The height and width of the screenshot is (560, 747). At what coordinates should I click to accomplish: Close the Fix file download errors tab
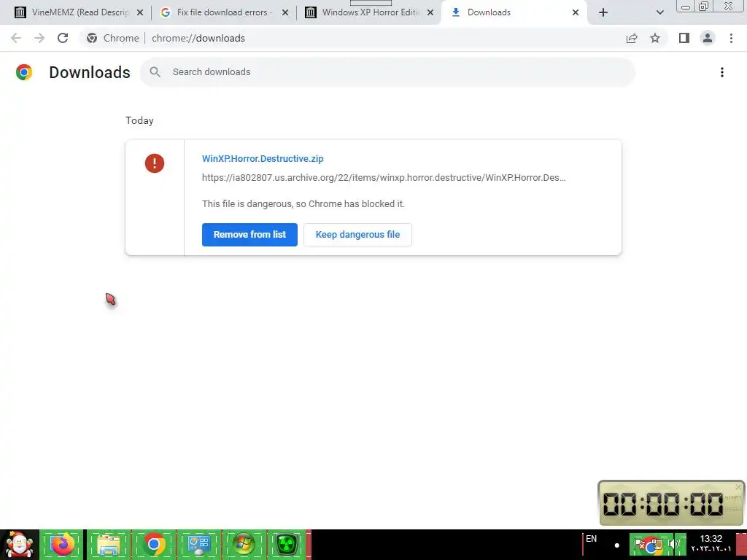[285, 13]
